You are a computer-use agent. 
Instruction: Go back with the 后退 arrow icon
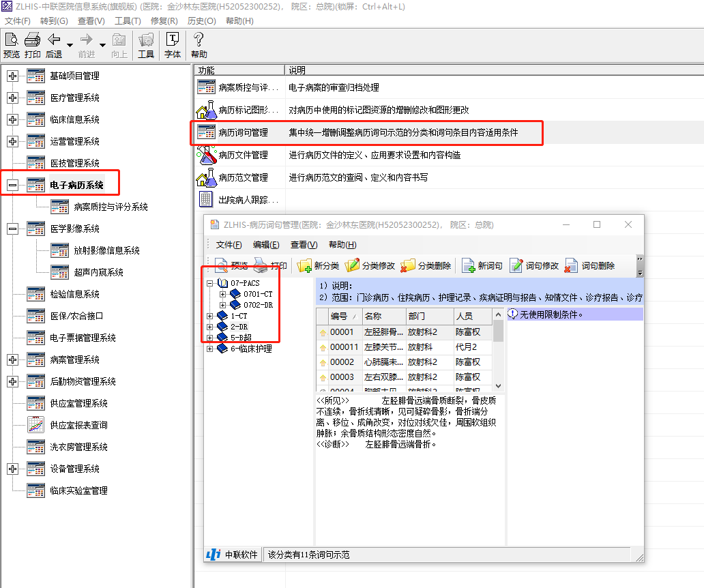pos(54,40)
